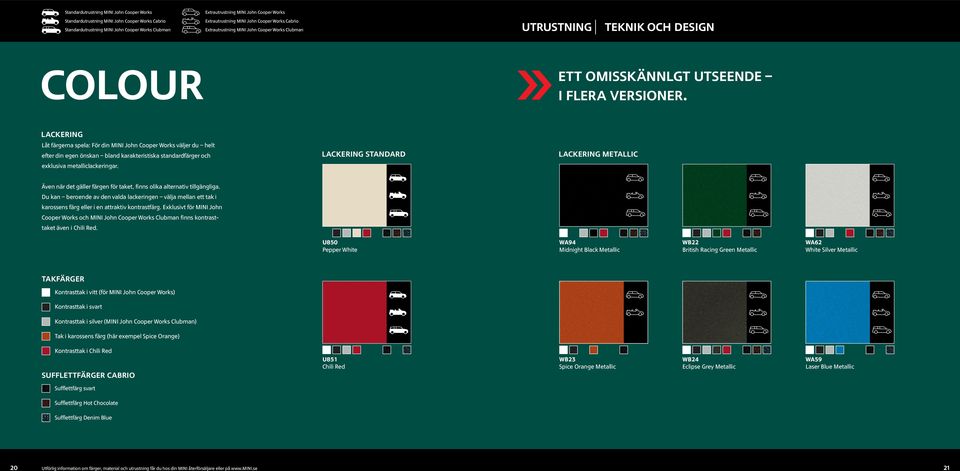Click the outlined estate icon for Extrautrustning Clubman

(191, 29)
